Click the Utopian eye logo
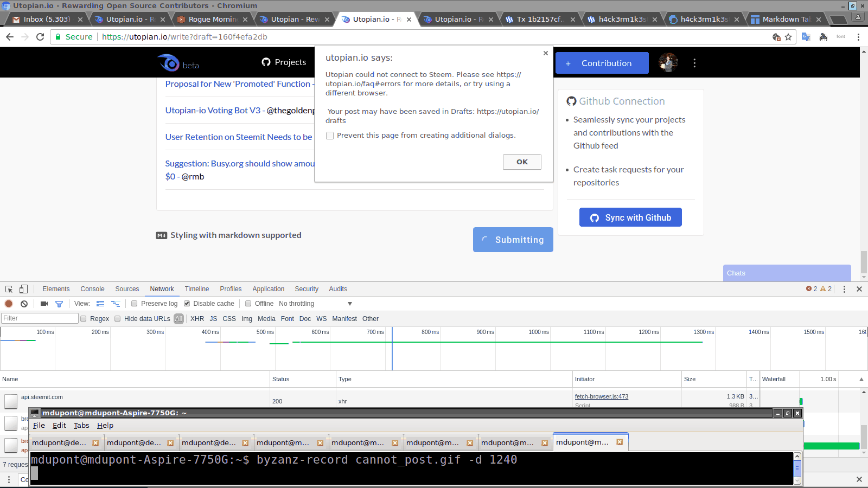Screen dimensions: 868x488 169,63
